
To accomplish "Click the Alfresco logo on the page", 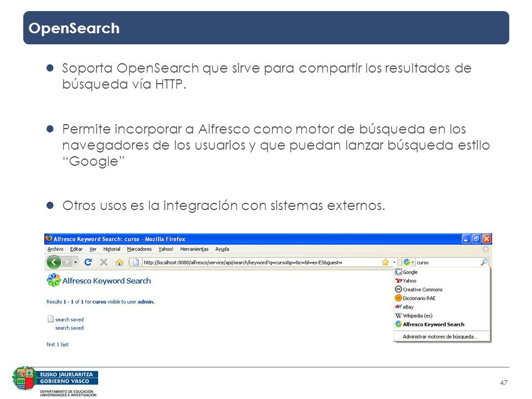I will pyautogui.click(x=54, y=280).
